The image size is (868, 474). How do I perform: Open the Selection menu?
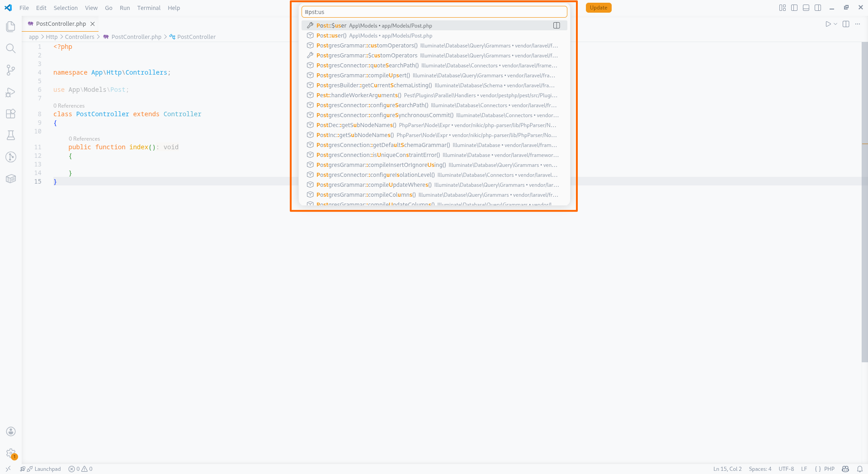66,8
